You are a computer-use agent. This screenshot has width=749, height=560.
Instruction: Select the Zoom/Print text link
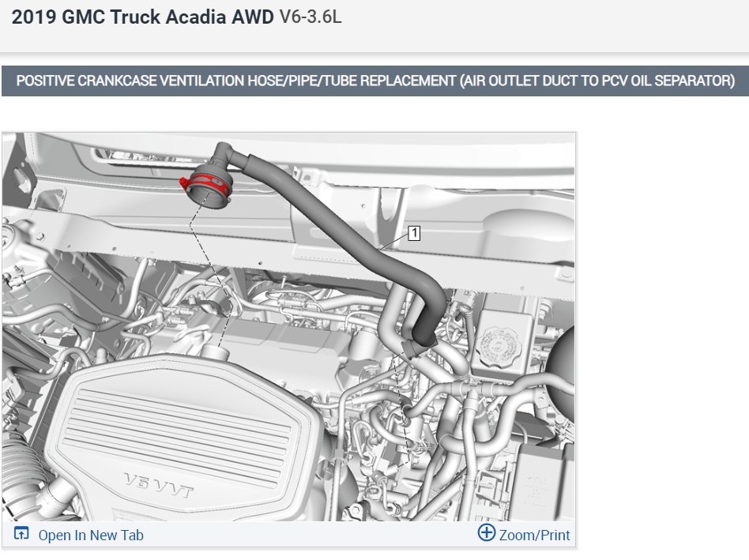[x=534, y=536]
